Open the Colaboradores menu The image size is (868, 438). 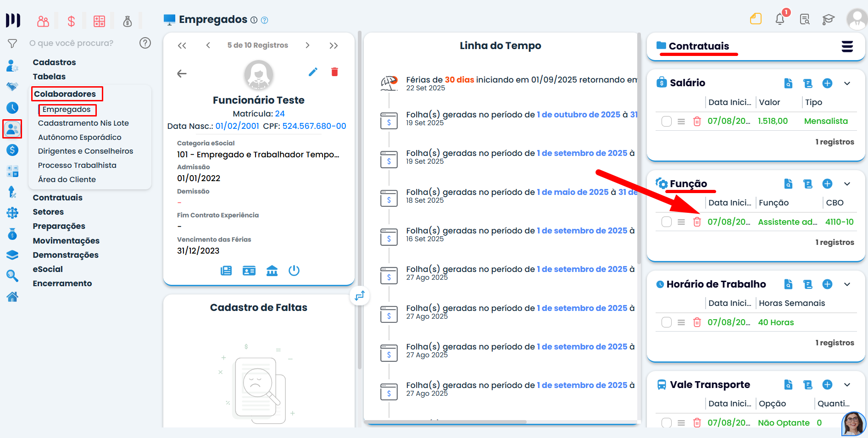(65, 94)
